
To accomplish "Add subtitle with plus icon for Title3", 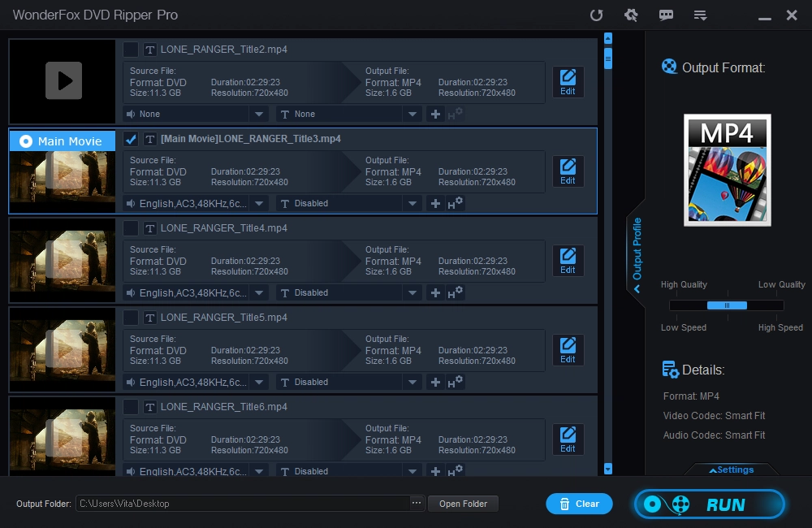I will tap(435, 204).
